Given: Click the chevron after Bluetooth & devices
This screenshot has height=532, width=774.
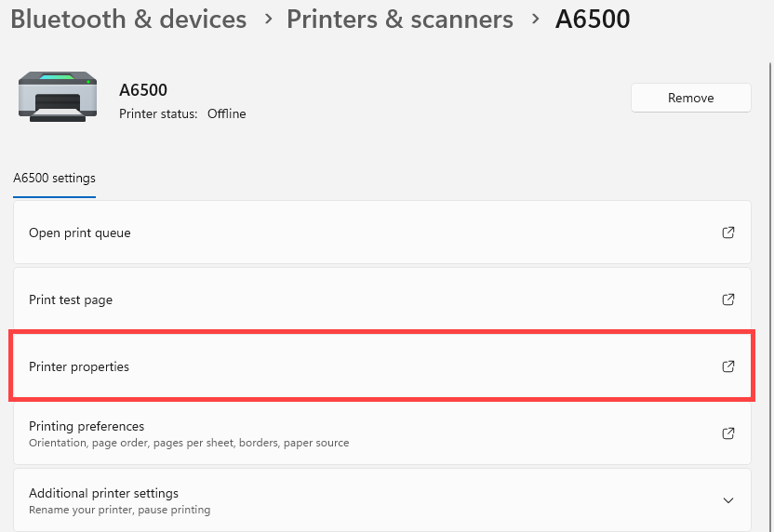Looking at the screenshot, I should click(267, 20).
